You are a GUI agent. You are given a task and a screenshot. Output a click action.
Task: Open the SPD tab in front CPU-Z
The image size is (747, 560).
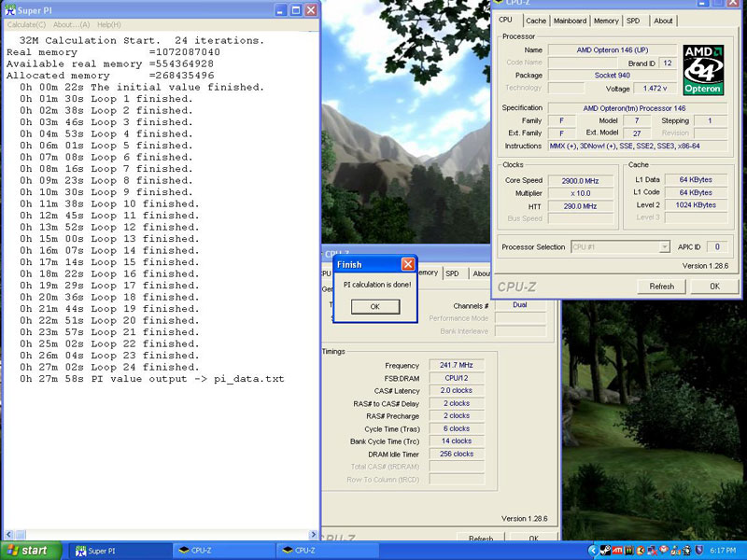633,21
